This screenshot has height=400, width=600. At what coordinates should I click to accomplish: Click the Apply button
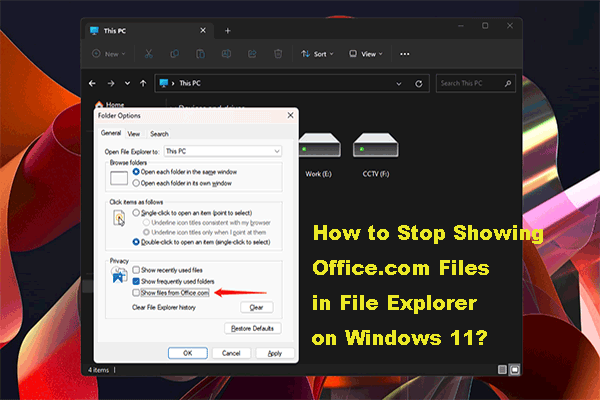pyautogui.click(x=275, y=353)
